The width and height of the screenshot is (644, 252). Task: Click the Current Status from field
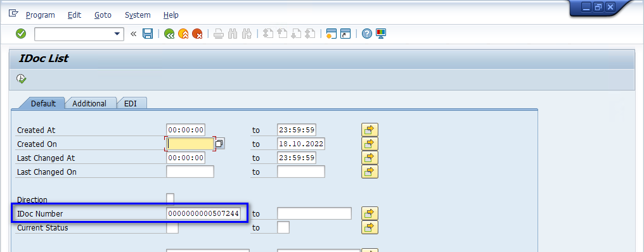[x=172, y=227]
